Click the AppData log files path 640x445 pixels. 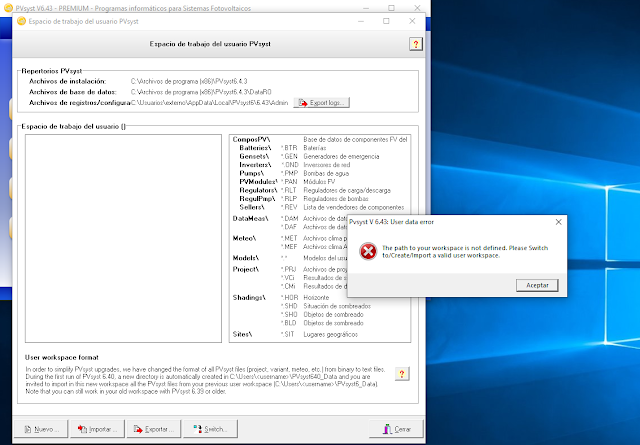(209, 102)
